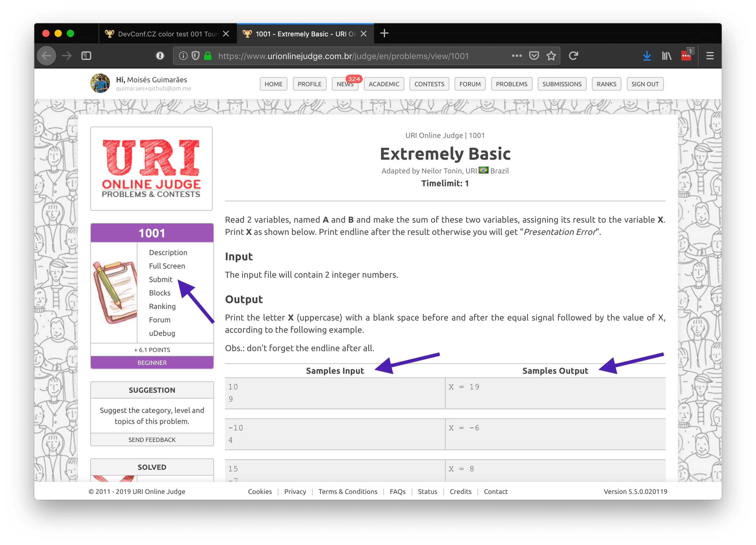Click the clipboard and pencil problem image
756x545 pixels.
(x=115, y=292)
